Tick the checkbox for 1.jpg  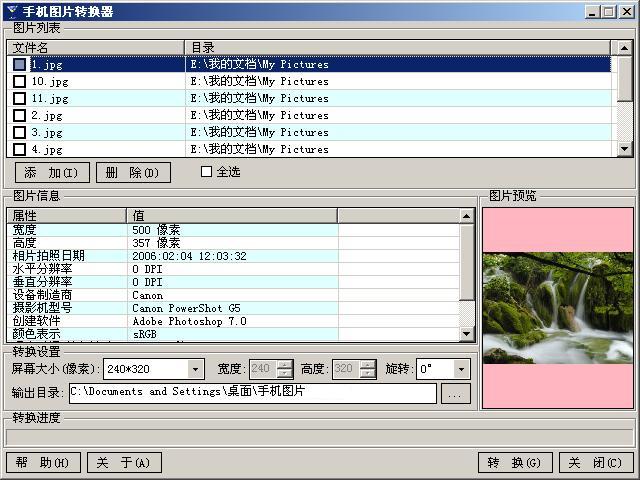tap(19, 64)
